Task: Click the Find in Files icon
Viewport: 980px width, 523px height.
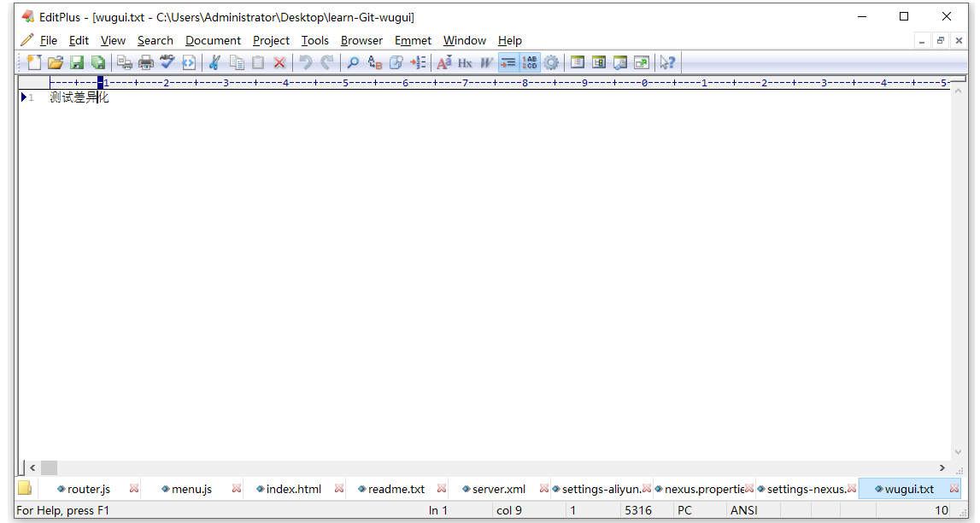Action: [396, 62]
